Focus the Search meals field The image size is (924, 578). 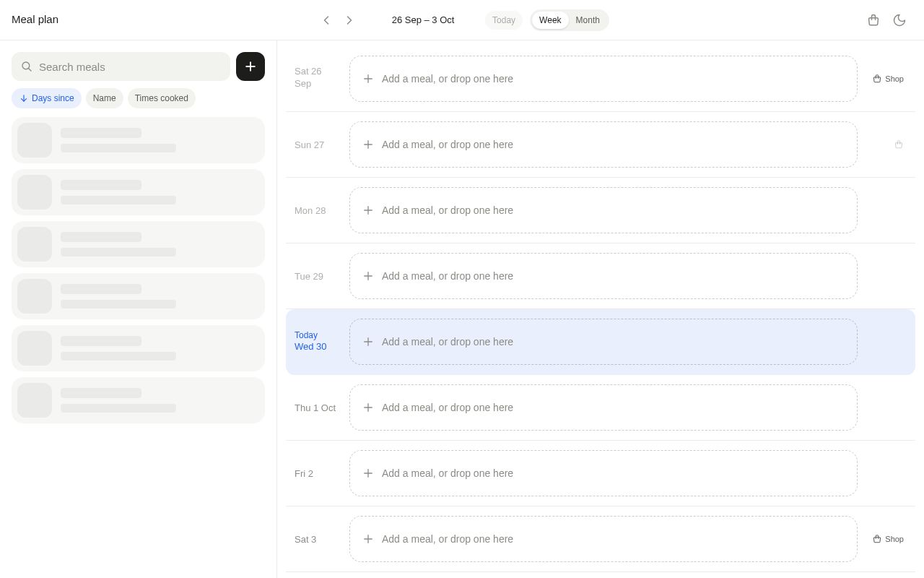[121, 66]
